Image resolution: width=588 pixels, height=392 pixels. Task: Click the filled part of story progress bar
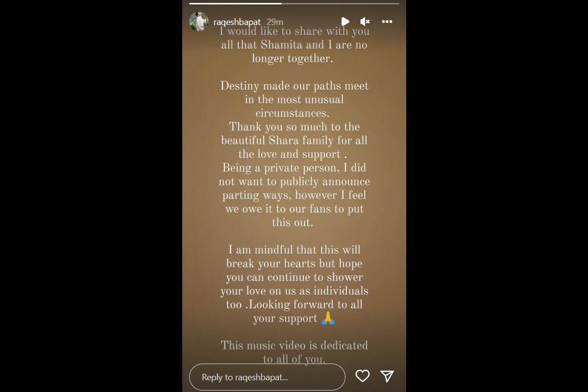235,3
